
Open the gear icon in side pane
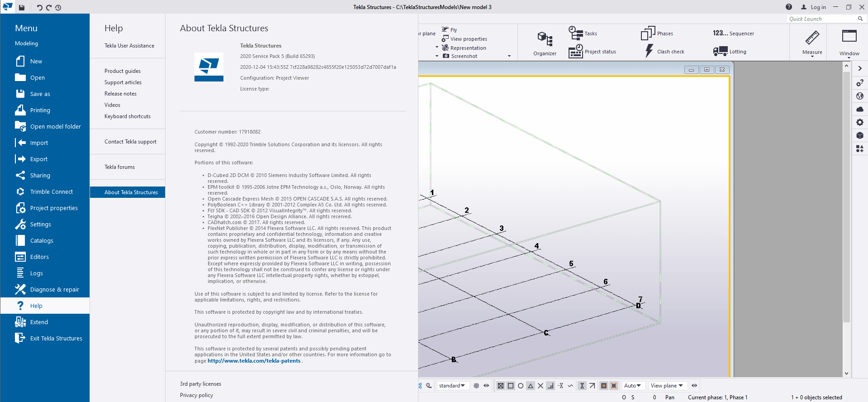pyautogui.click(x=860, y=122)
